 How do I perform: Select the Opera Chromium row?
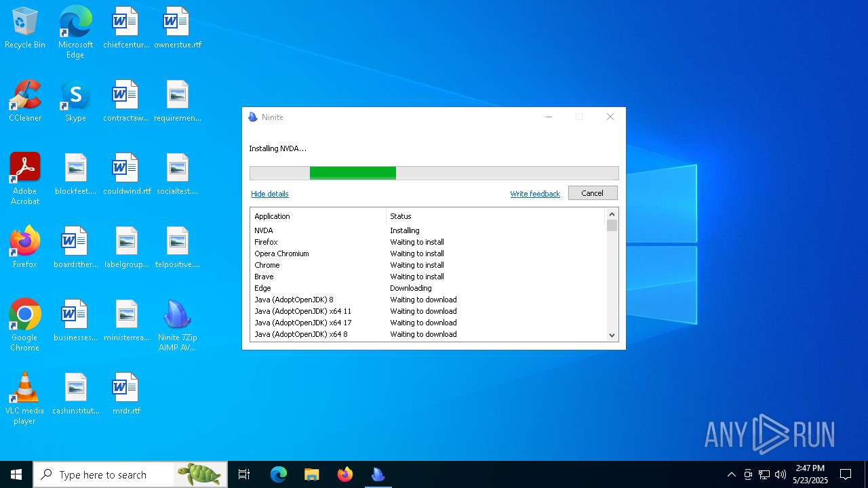(x=427, y=253)
